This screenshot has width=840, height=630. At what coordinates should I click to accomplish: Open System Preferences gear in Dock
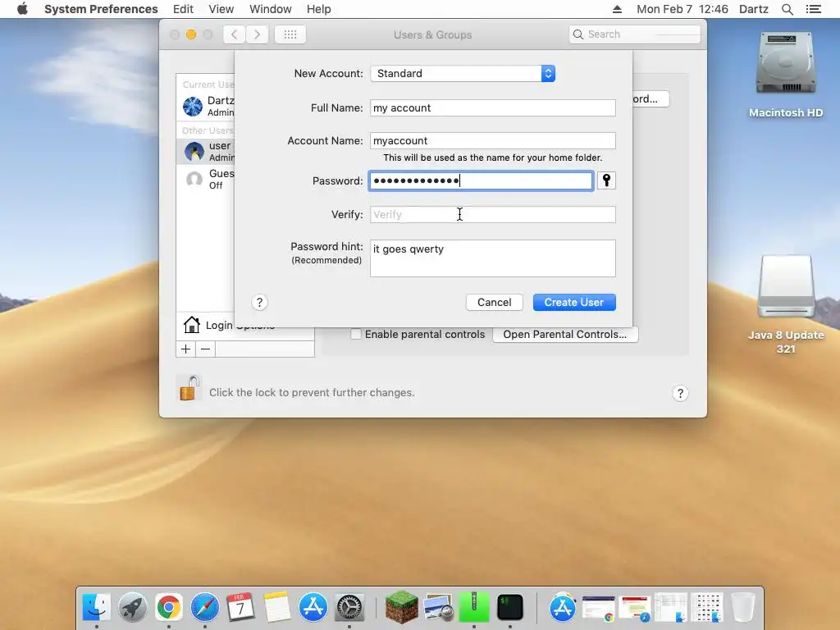[x=349, y=607]
